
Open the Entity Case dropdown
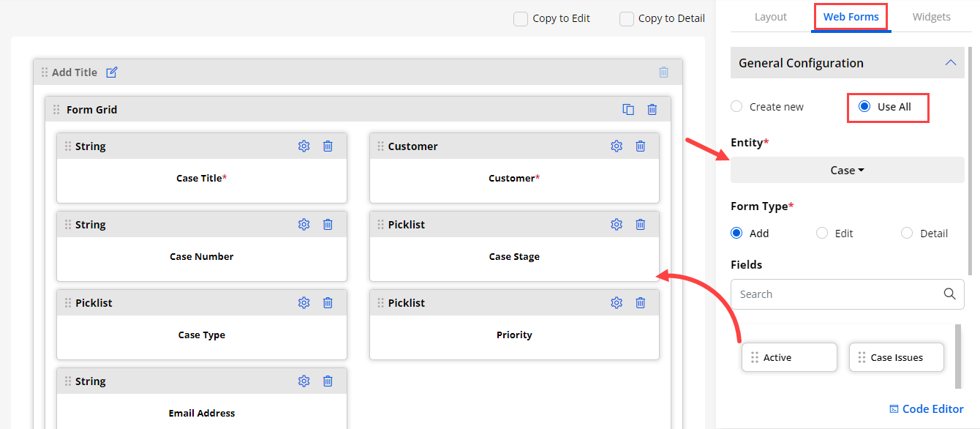tap(847, 171)
